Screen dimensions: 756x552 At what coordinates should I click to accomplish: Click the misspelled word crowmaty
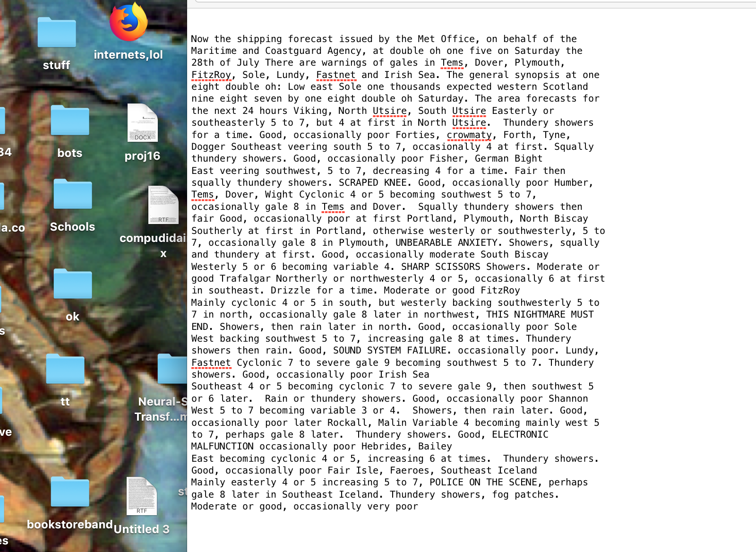coord(469,135)
